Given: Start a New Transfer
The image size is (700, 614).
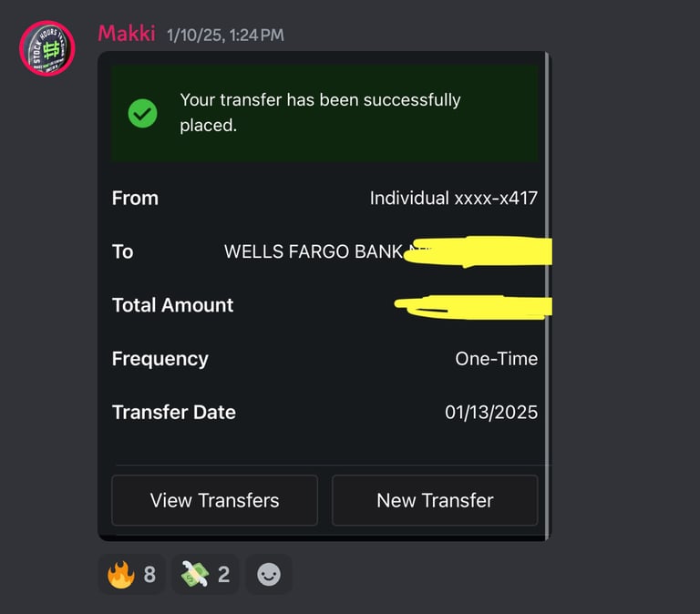Looking at the screenshot, I should click(x=435, y=500).
